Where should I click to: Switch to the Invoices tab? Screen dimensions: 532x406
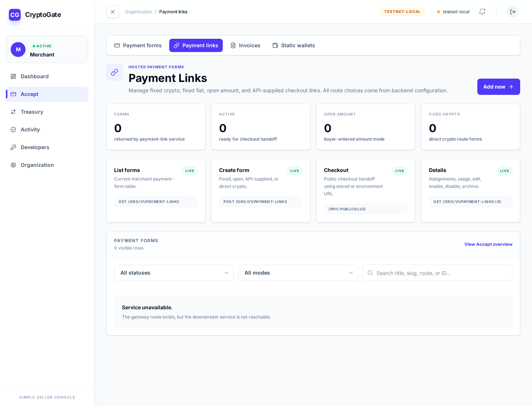[x=245, y=45]
